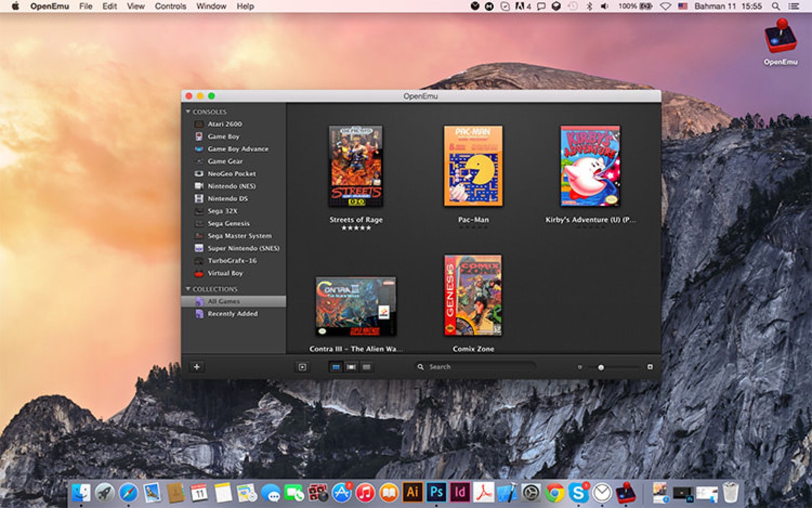This screenshot has width=812, height=508.
Task: Click the Game Boy Advance console icon
Action: (x=199, y=149)
